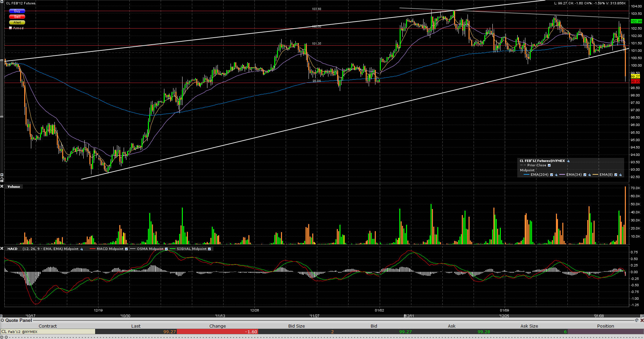This screenshot has width=644, height=339.
Task: Click the CL FEB'12 Futures chart title
Action: pos(21,3)
